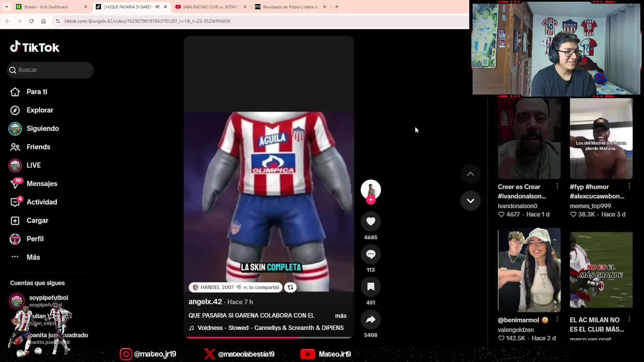644x362 pixels.
Task: Open options for @benimarmol video
Action: point(557,320)
